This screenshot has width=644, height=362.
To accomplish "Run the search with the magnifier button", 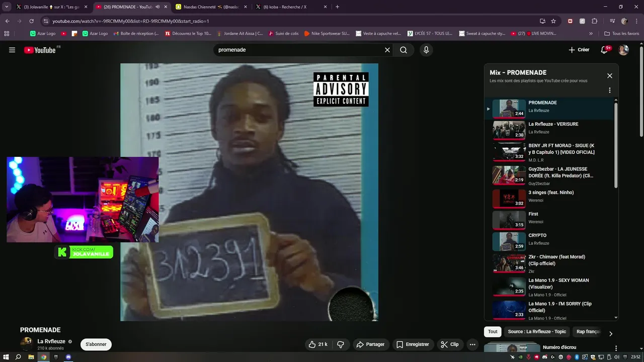I will pos(404,50).
